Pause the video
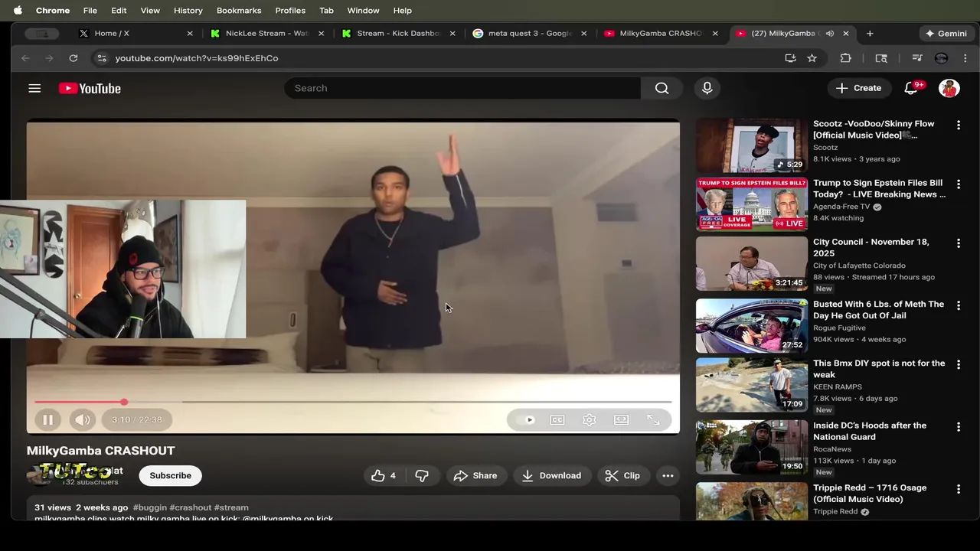Viewport: 980px width, 551px height. tap(47, 419)
